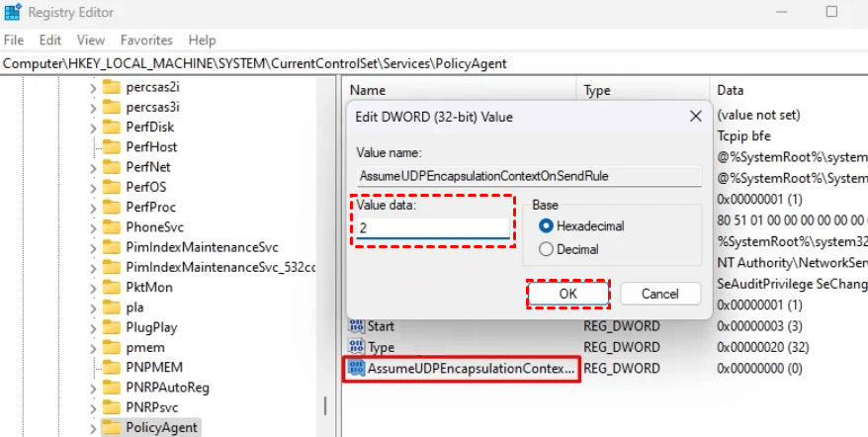This screenshot has width=868, height=437.
Task: Select the Hexadecimal base radio button
Action: pos(547,226)
